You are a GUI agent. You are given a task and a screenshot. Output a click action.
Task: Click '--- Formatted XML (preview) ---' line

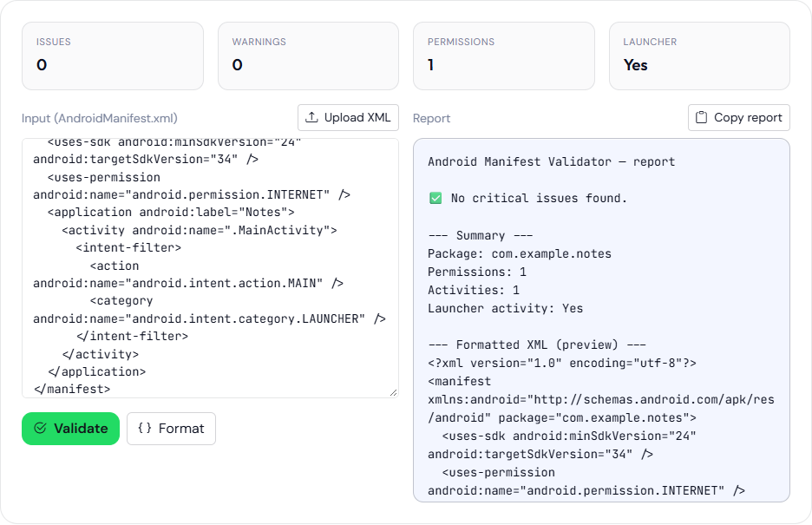tap(537, 345)
